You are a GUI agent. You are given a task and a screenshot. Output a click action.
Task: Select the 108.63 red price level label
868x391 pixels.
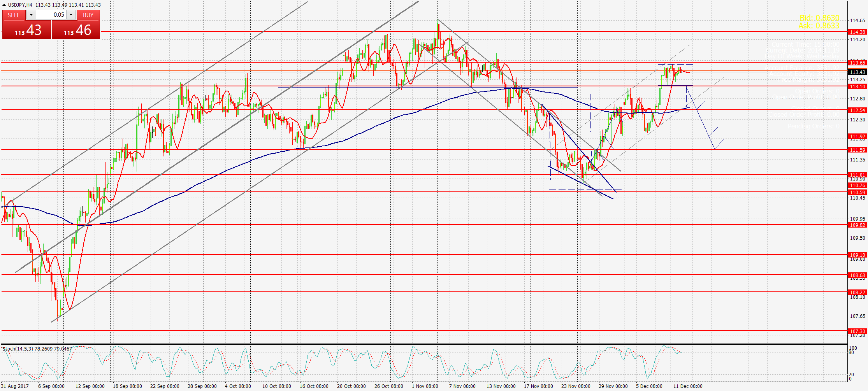tap(857, 275)
